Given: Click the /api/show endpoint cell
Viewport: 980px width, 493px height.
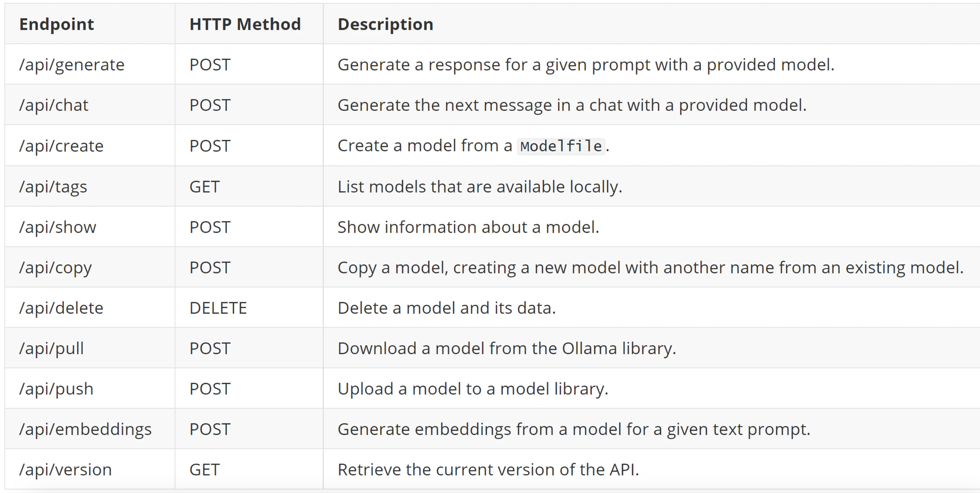Looking at the screenshot, I should (58, 227).
